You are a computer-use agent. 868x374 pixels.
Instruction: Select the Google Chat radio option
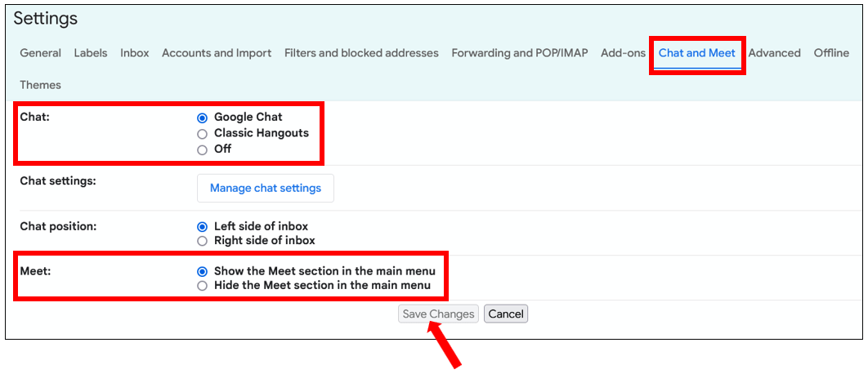(x=202, y=118)
